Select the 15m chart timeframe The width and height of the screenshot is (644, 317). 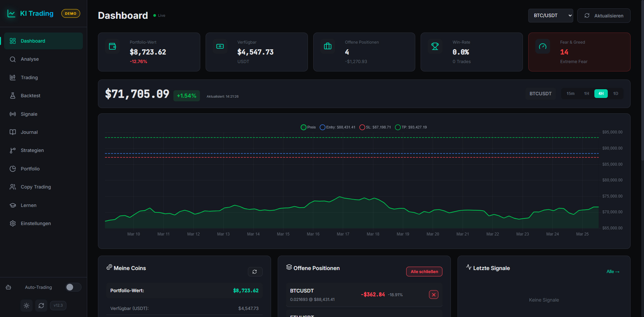point(570,94)
